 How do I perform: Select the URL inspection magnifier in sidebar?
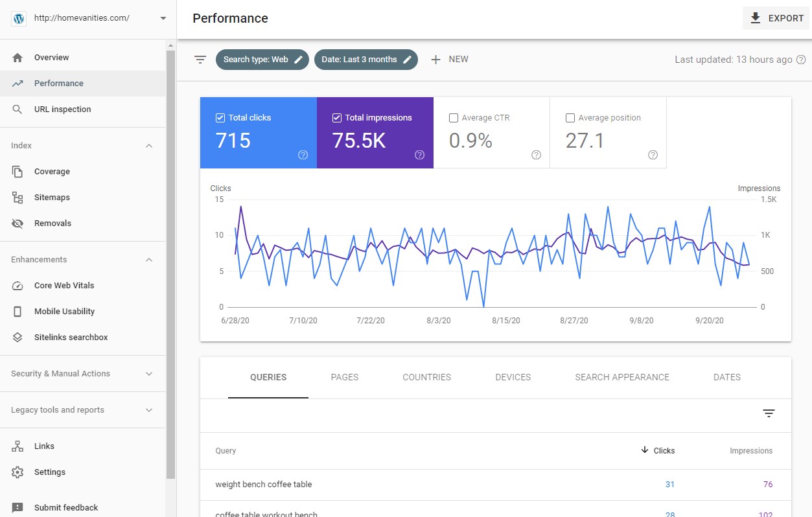click(17, 109)
